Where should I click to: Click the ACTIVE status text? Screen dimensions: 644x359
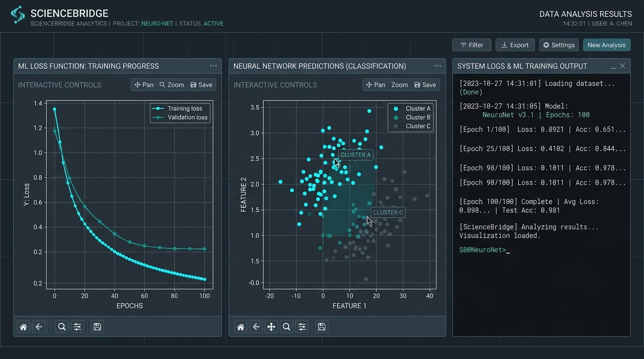[x=213, y=23]
